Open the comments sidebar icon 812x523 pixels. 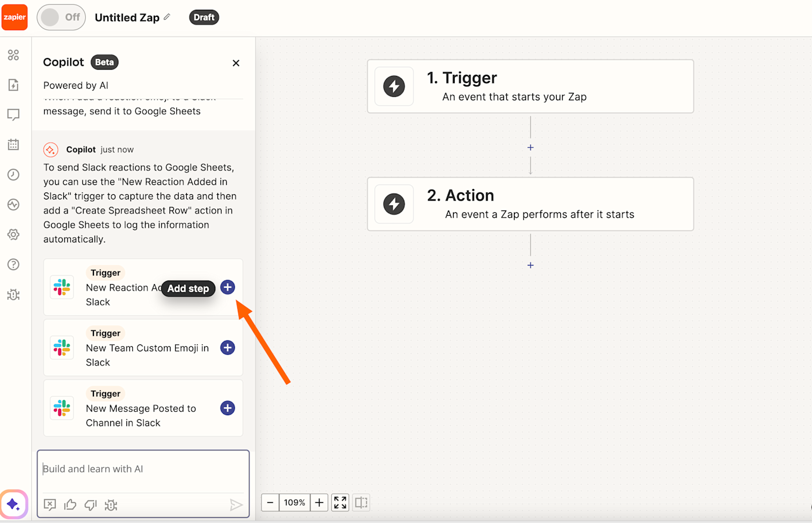tap(13, 115)
